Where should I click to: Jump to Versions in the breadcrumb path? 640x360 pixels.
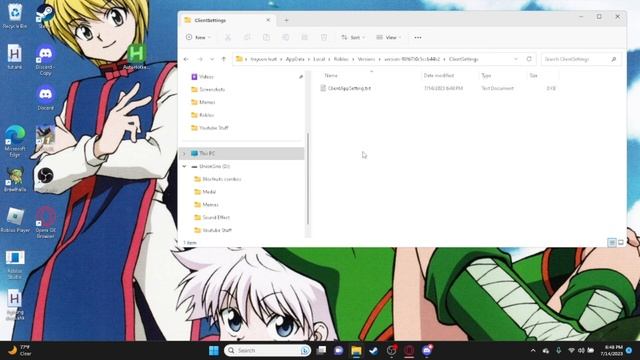pos(366,59)
